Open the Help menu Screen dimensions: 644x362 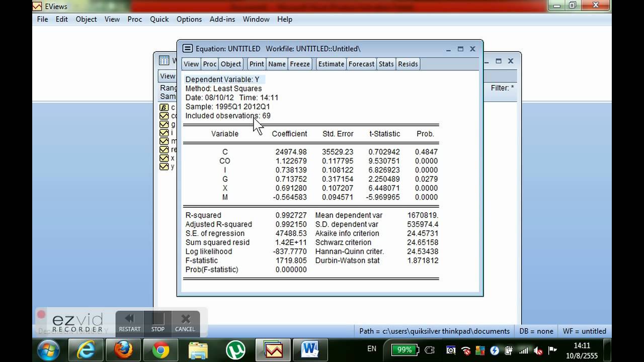click(x=284, y=19)
